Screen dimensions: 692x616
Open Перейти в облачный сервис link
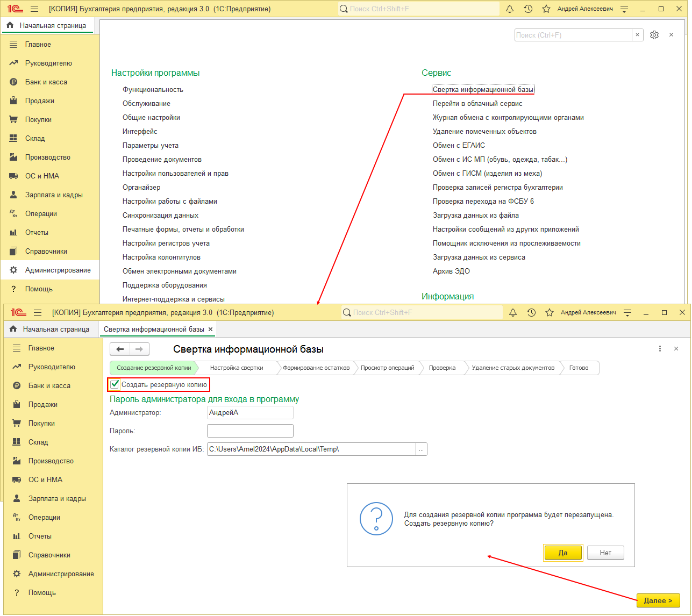click(477, 104)
